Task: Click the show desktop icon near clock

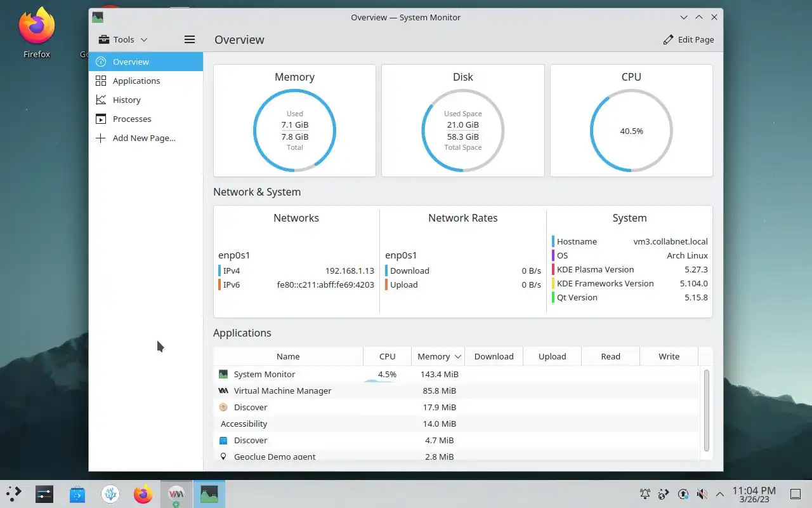Action: pos(795,494)
